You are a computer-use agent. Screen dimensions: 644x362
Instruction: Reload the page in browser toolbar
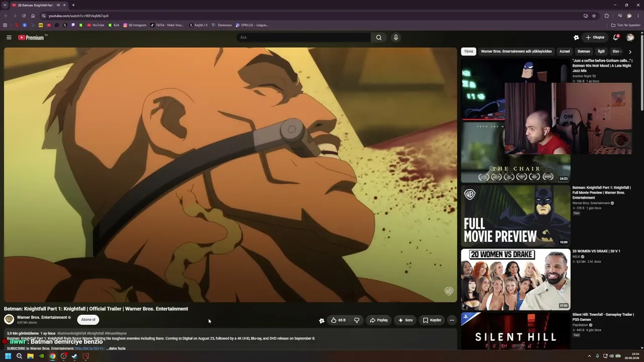click(x=24, y=16)
